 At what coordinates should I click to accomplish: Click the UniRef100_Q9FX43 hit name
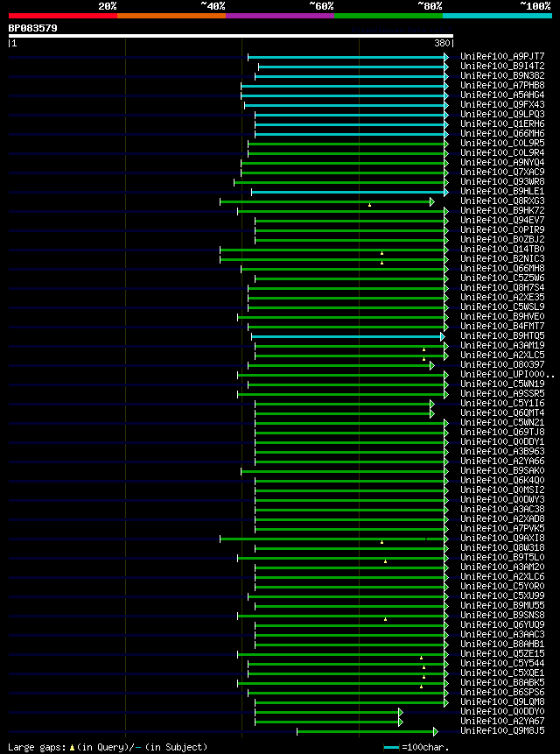coord(502,105)
